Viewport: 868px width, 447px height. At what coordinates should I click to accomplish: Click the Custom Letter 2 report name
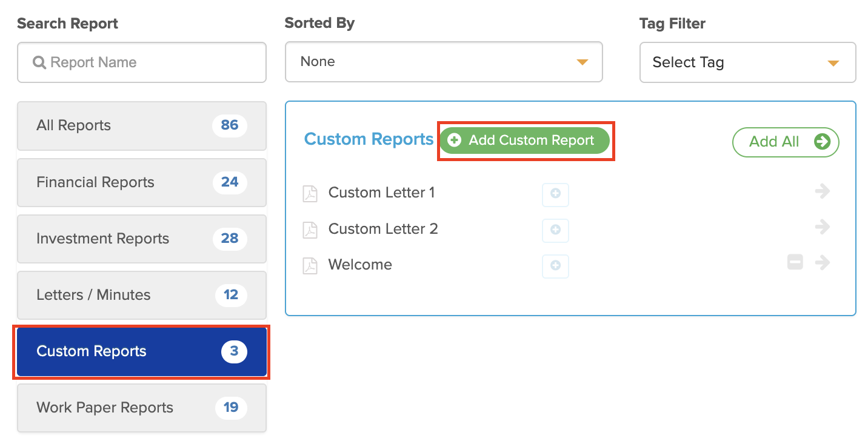click(383, 229)
